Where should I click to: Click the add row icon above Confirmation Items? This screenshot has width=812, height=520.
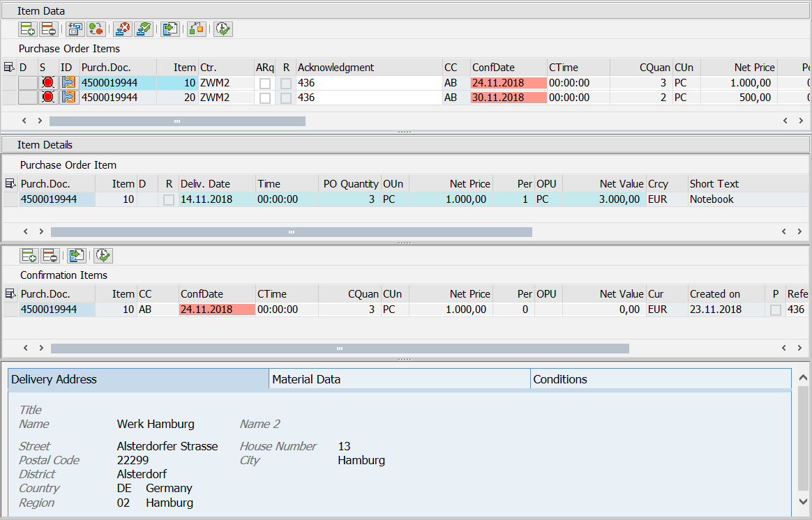coord(29,255)
